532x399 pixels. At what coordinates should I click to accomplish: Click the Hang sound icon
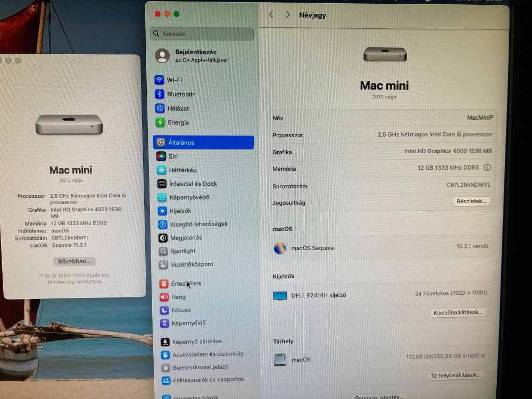(164, 297)
